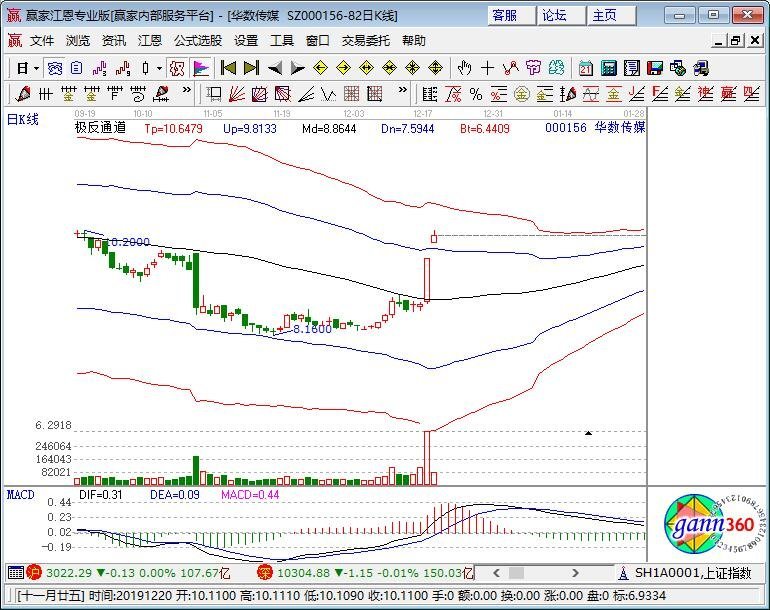Click the plain % percentage tool

point(475,93)
